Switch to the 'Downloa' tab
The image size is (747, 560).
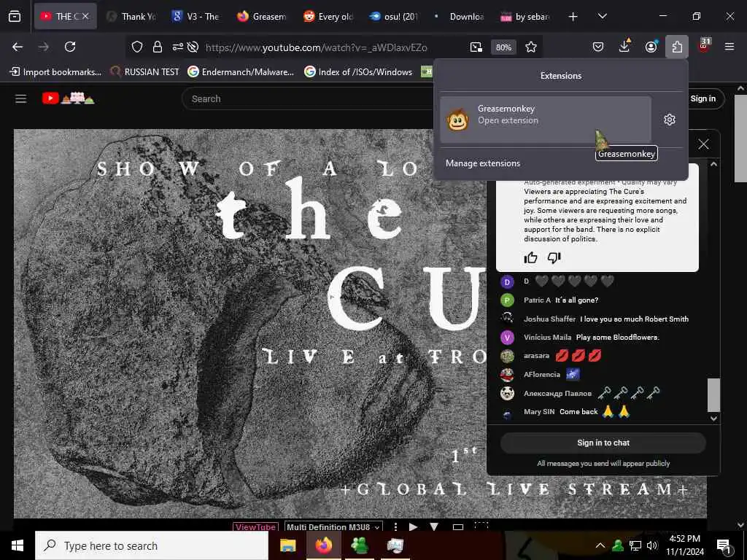(x=459, y=17)
